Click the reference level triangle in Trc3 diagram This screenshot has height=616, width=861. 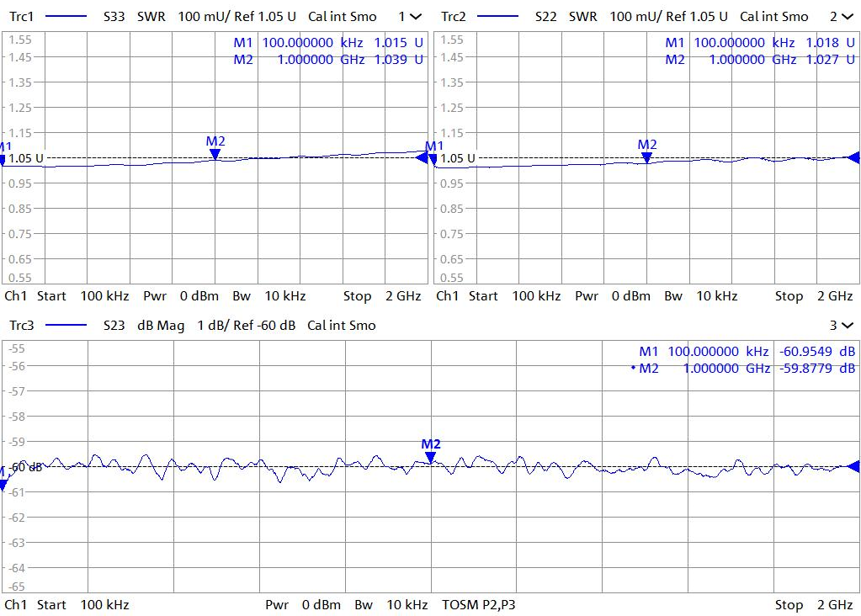click(854, 466)
